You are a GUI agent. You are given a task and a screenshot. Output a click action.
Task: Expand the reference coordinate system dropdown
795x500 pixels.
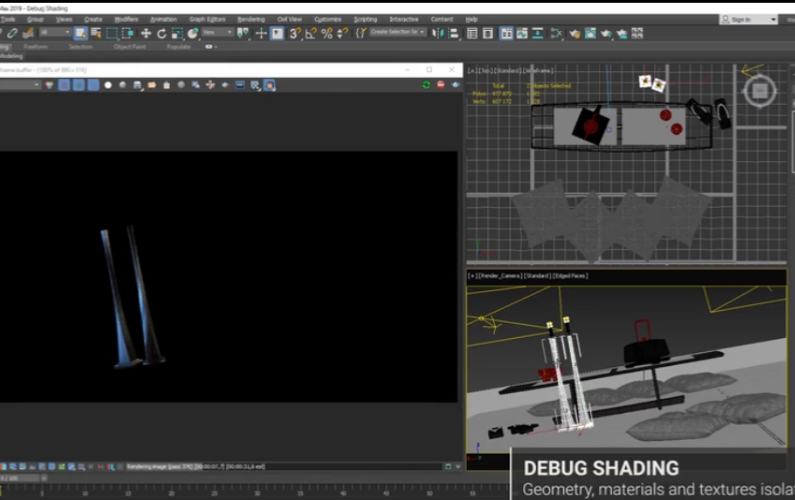pos(217,33)
